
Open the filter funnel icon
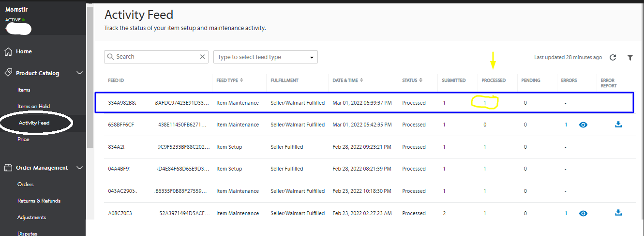pos(630,57)
